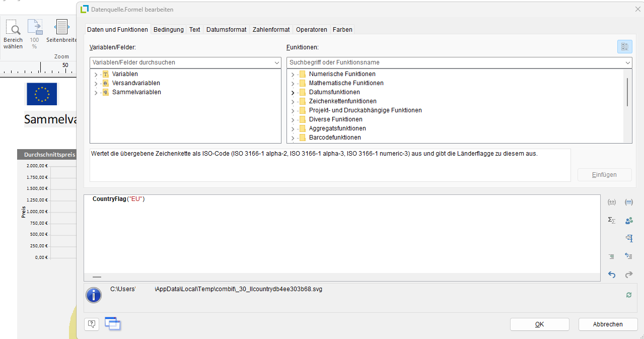Click the Abbrechen button
The image size is (644, 339).
click(x=608, y=324)
